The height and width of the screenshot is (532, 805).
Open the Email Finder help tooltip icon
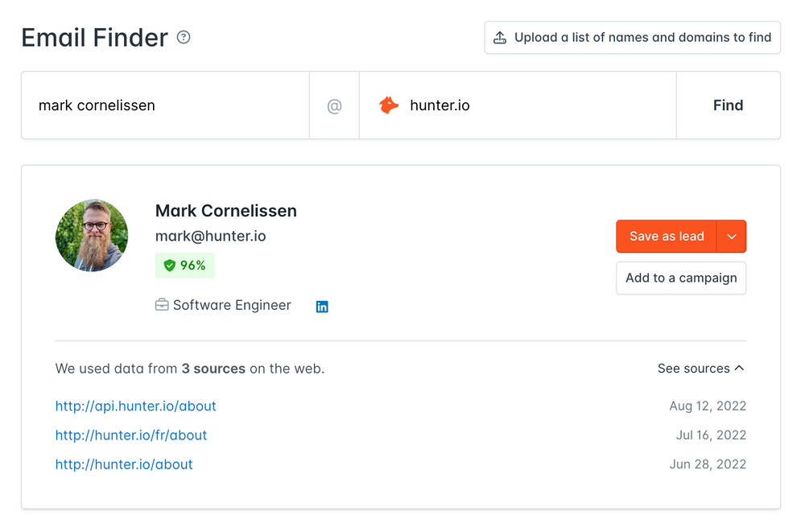(x=183, y=37)
